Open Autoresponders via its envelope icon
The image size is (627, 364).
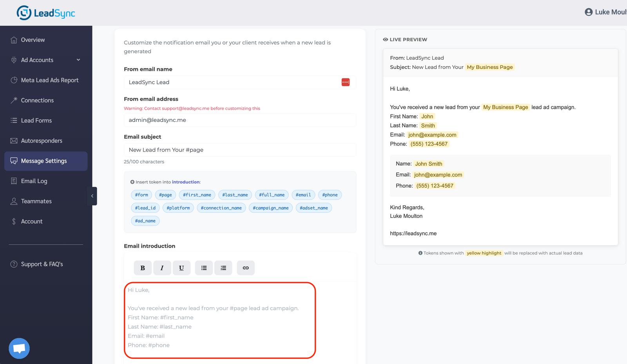(x=13, y=140)
